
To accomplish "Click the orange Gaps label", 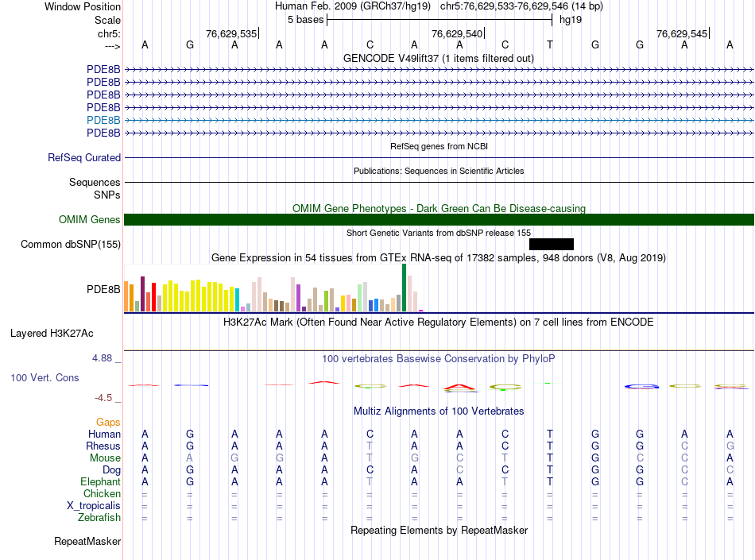I will (108, 423).
